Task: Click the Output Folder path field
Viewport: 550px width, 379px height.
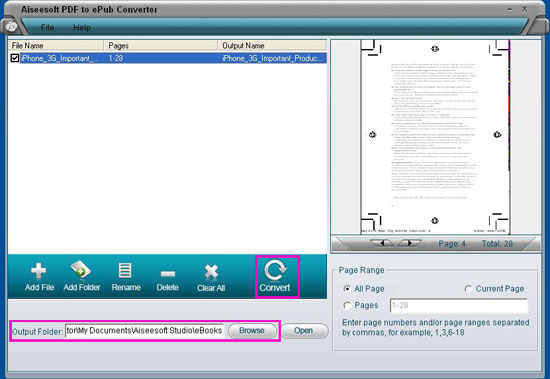Action: (x=145, y=331)
